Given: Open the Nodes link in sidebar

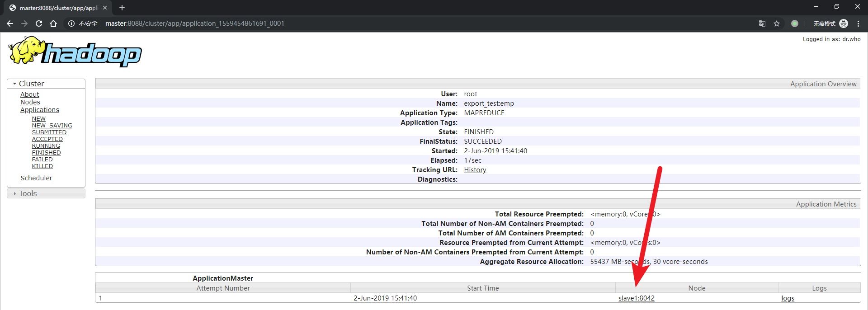Looking at the screenshot, I should pyautogui.click(x=30, y=102).
